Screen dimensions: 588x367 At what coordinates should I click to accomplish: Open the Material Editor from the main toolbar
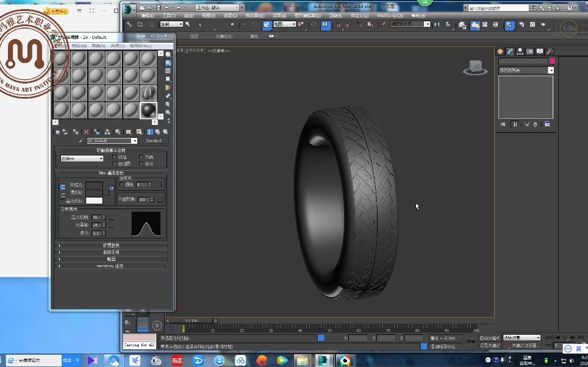(510, 26)
